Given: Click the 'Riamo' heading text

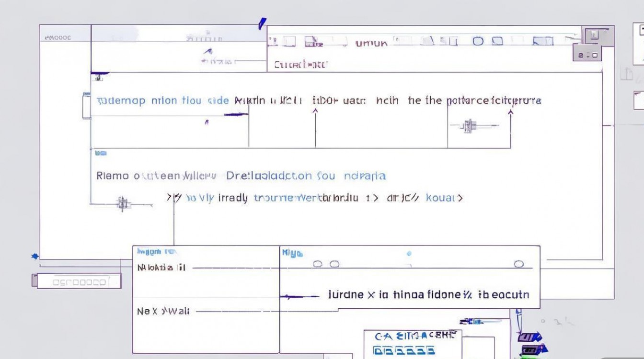Looking at the screenshot, I should click(112, 176).
